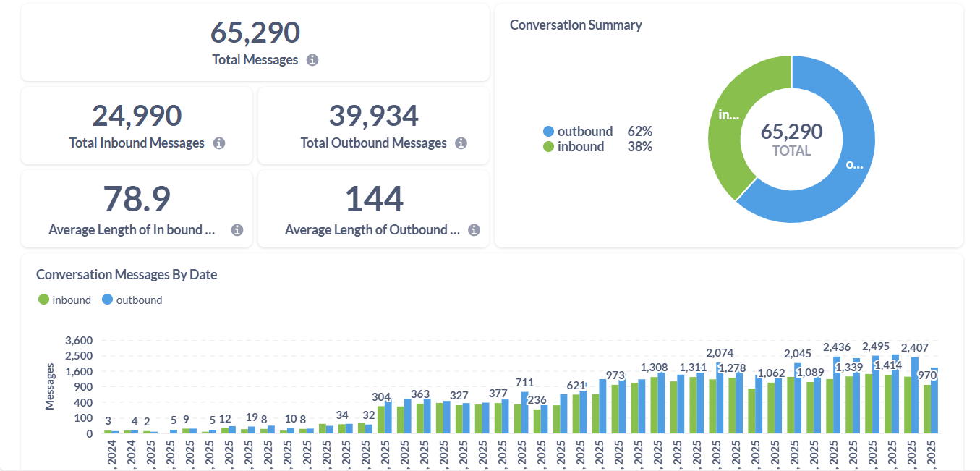Click the bar labeled 2,495
980x471 pixels.
pos(876,394)
